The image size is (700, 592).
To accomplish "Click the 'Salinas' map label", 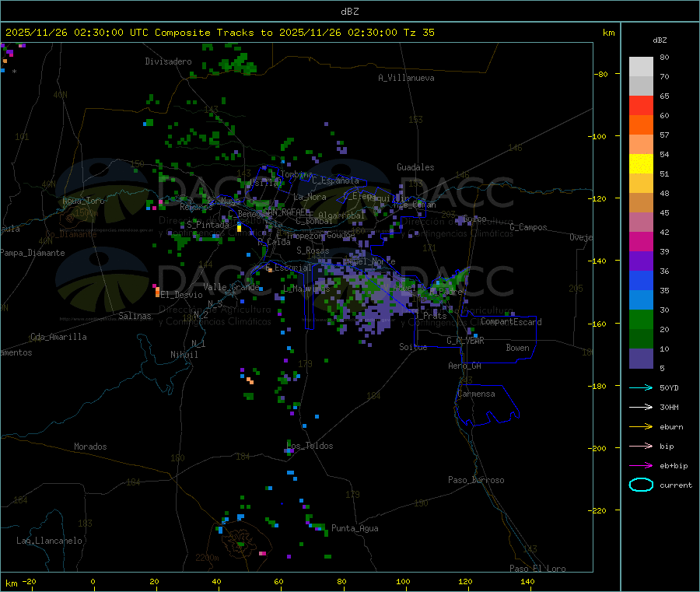I will point(135,316).
